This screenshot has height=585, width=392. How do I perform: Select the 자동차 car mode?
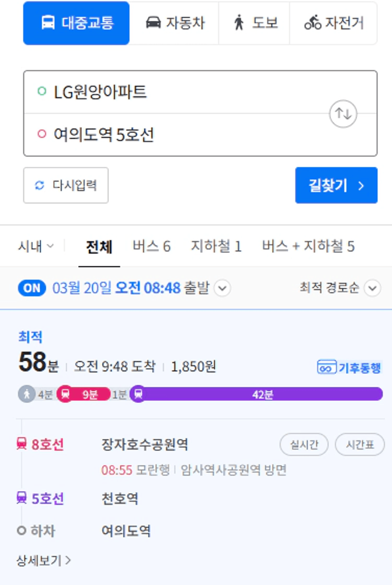[x=174, y=23]
